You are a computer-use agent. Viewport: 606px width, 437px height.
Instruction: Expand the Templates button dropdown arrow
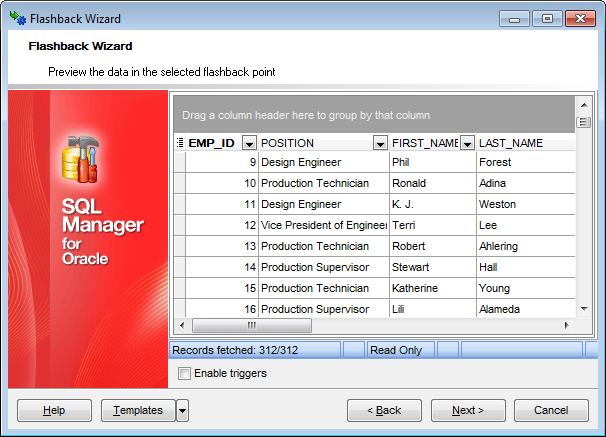click(x=182, y=410)
